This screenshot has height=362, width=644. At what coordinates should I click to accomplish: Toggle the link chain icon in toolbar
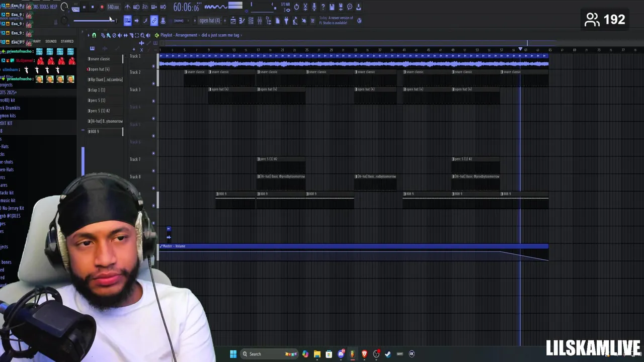tap(154, 21)
